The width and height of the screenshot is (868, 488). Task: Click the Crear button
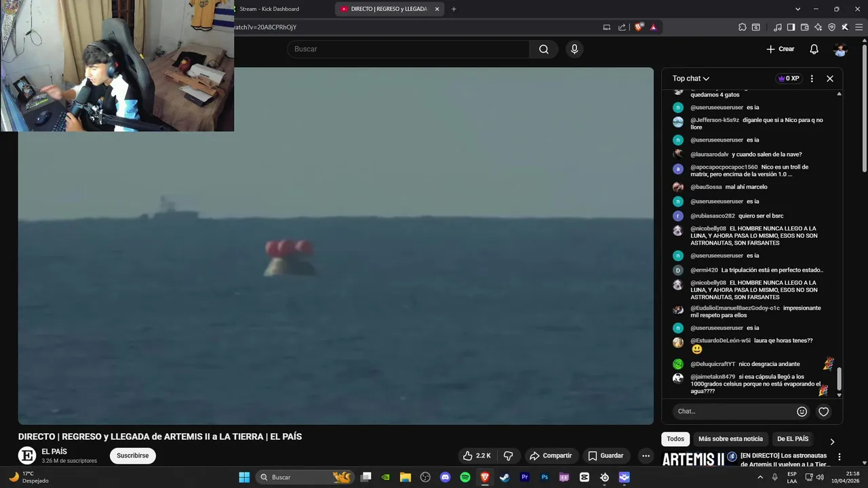click(x=780, y=49)
